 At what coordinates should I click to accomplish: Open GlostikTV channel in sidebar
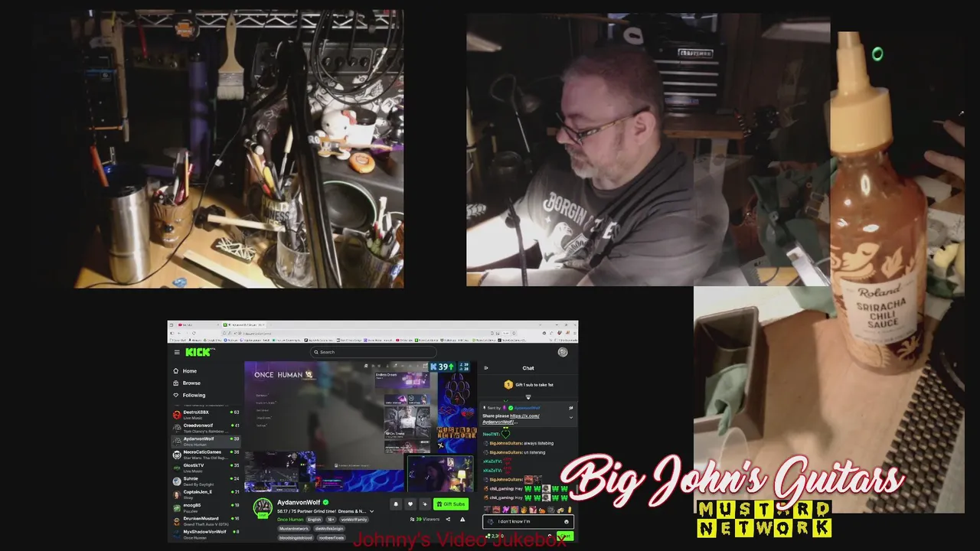click(205, 467)
